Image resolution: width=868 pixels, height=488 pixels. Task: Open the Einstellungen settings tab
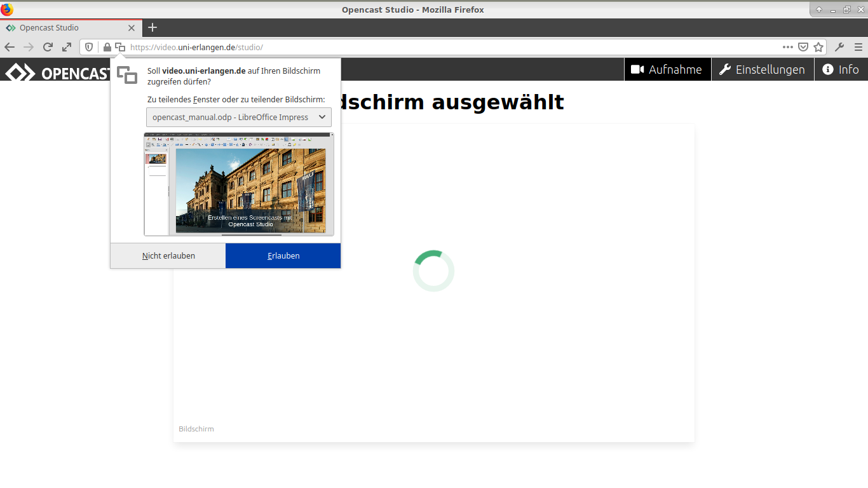762,69
